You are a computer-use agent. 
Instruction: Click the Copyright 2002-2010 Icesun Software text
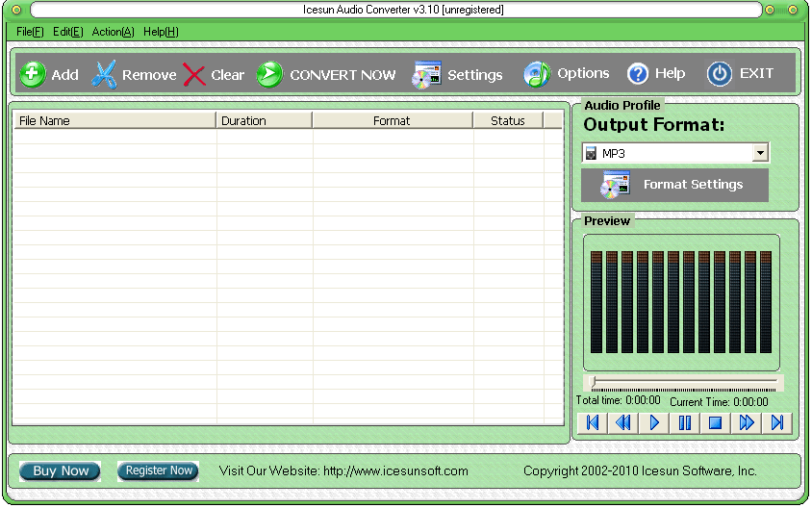(x=640, y=471)
